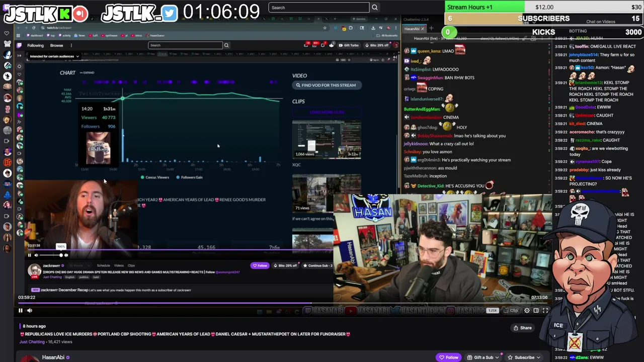Focus the Twitch Search field
The height and width of the screenshot is (362, 644).
pyautogui.click(x=185, y=45)
